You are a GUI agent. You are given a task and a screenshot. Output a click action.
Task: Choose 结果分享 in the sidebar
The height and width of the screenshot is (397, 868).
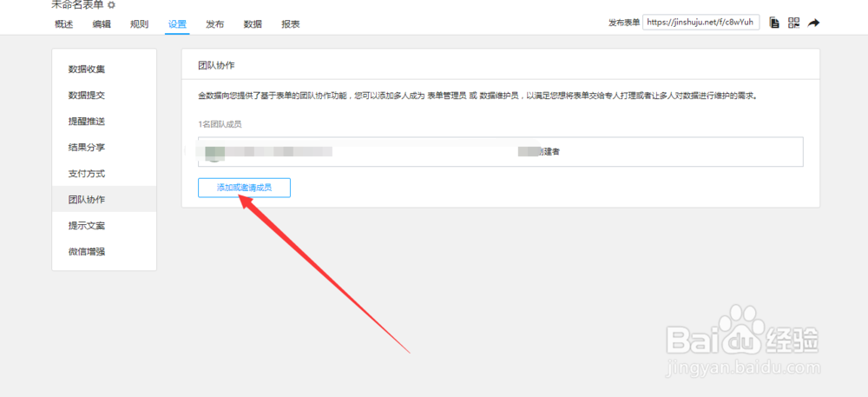click(x=104, y=148)
